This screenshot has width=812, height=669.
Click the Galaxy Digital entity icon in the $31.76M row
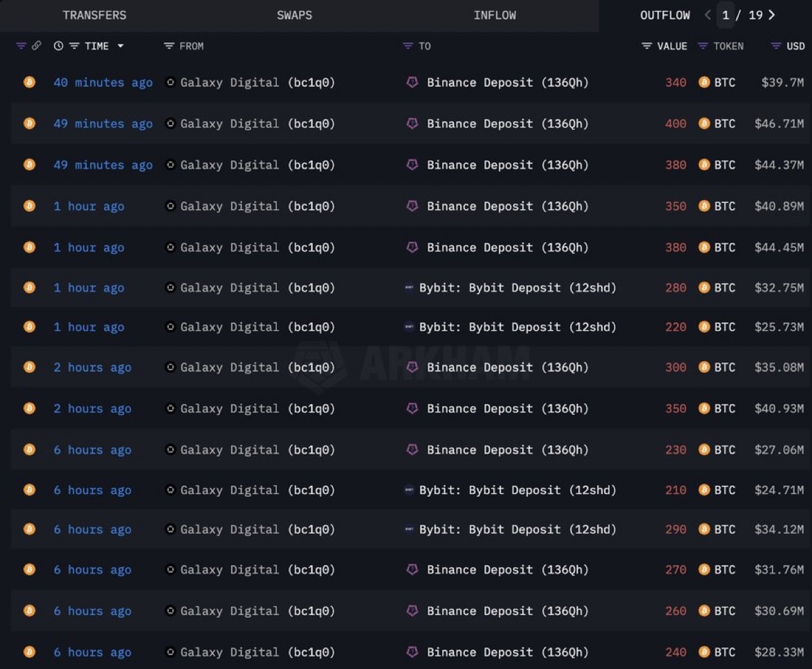pyautogui.click(x=170, y=569)
